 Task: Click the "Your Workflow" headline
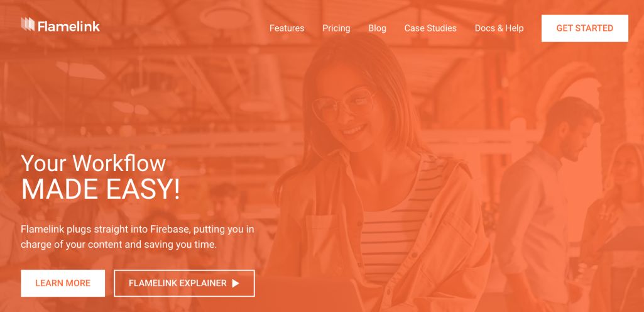pyautogui.click(x=93, y=163)
